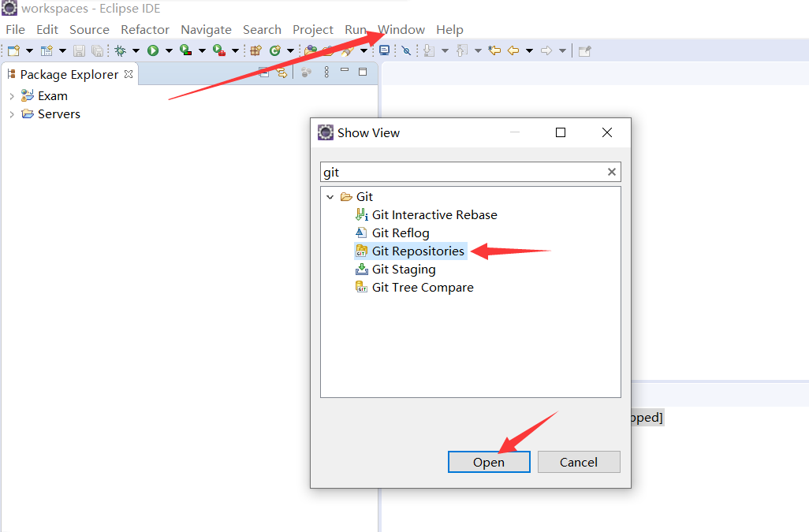
Task: Collapse the Git folder in Show View
Action: click(x=330, y=196)
